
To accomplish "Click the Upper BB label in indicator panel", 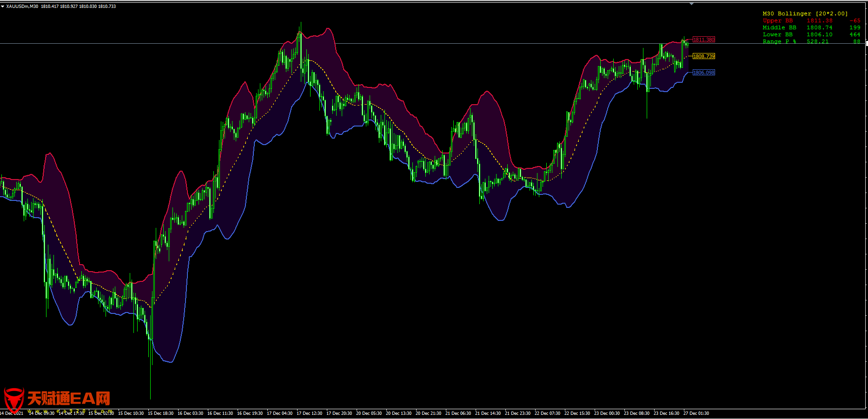I will [x=778, y=20].
